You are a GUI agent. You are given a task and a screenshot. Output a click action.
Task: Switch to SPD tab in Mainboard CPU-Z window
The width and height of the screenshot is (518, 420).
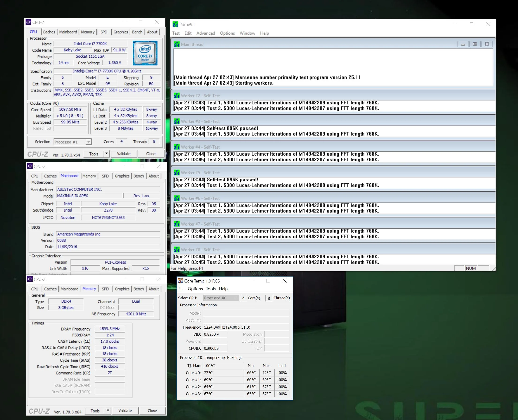pos(105,176)
